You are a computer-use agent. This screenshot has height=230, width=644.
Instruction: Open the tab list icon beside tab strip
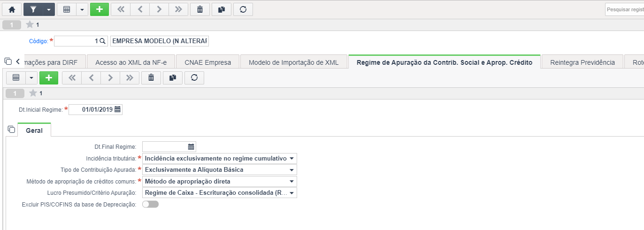pos(8,61)
